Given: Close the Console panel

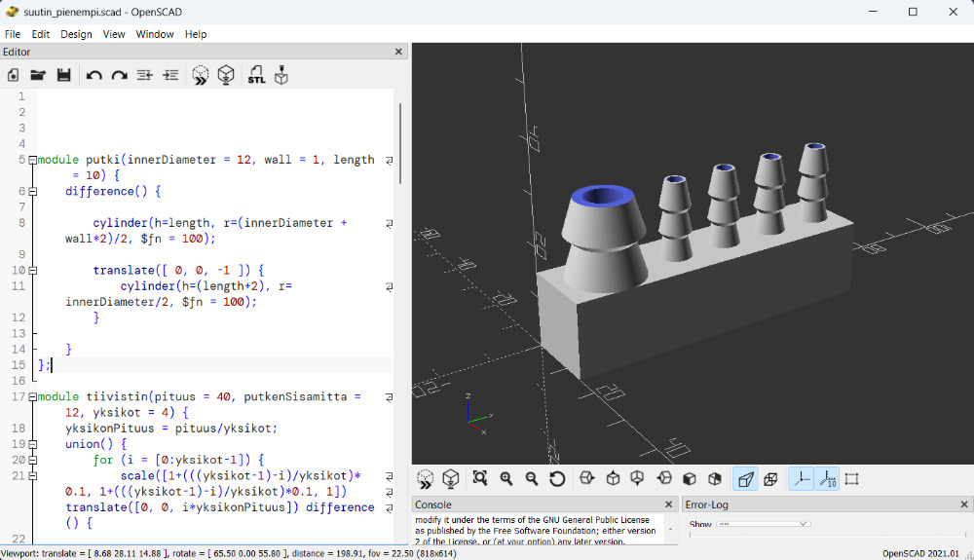Looking at the screenshot, I should [668, 504].
